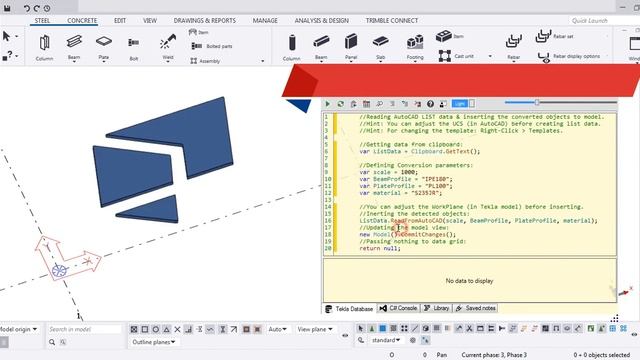Open Rebar display options
This screenshot has width=640, height=360.
[569, 56]
